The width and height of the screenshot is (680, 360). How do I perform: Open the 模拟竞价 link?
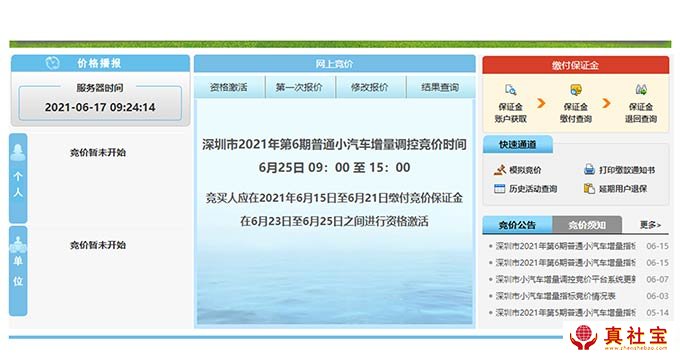tap(525, 170)
